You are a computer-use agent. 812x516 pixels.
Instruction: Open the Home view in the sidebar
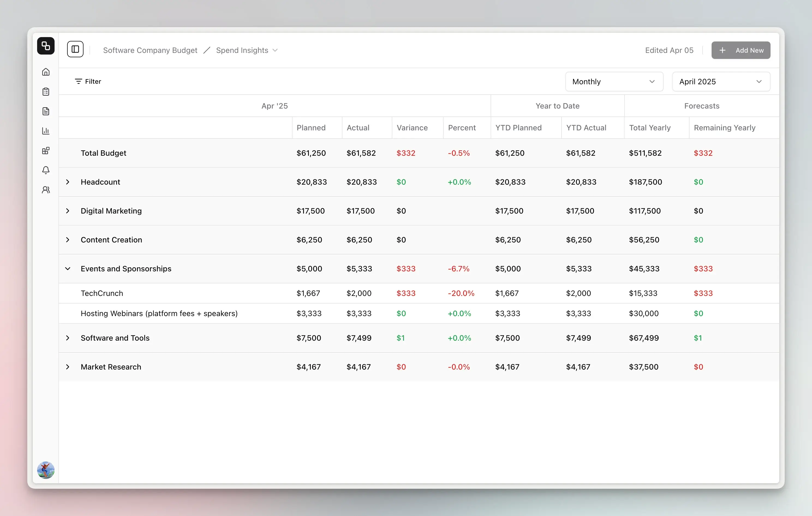click(x=46, y=72)
